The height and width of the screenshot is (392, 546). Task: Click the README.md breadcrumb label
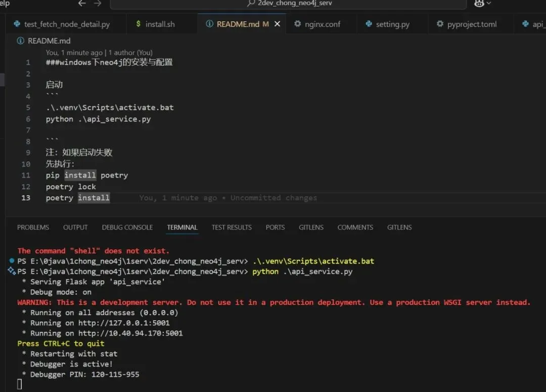49,41
